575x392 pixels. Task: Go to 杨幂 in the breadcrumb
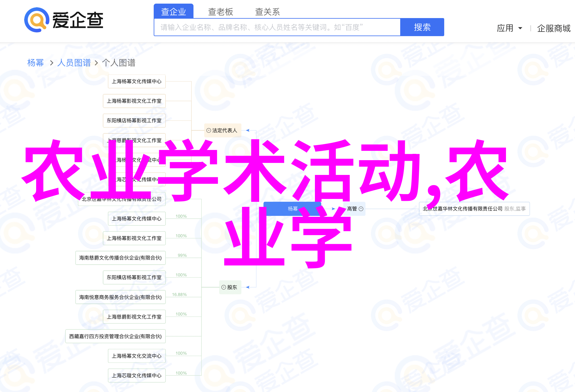tap(36, 63)
